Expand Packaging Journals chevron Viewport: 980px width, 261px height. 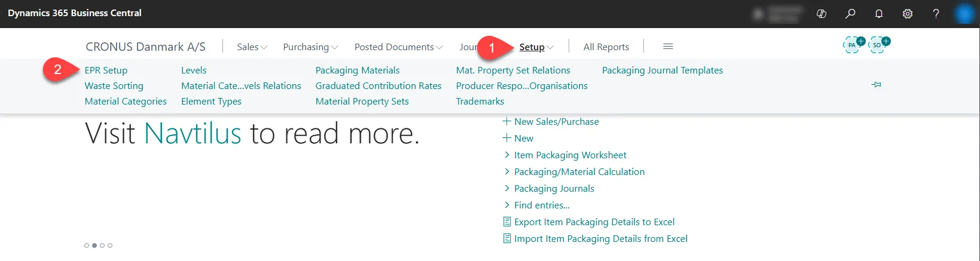[x=507, y=188]
